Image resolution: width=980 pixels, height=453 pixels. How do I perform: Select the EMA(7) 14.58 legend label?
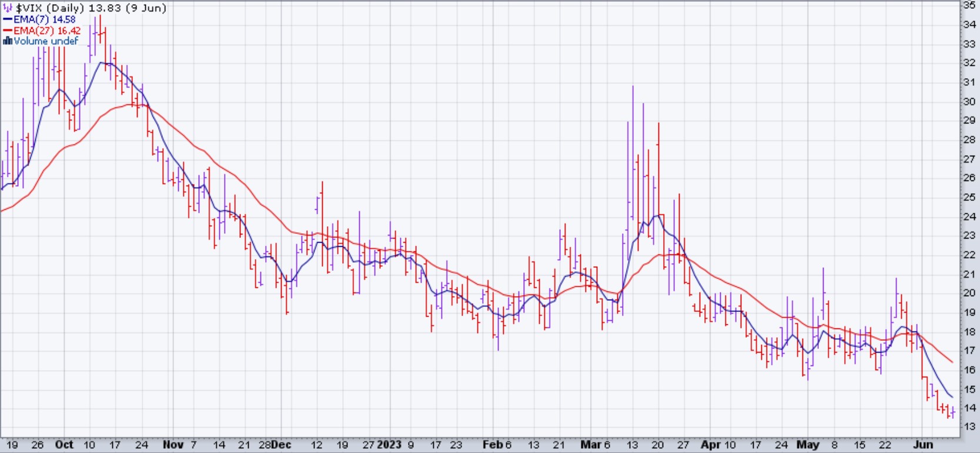[x=45, y=19]
